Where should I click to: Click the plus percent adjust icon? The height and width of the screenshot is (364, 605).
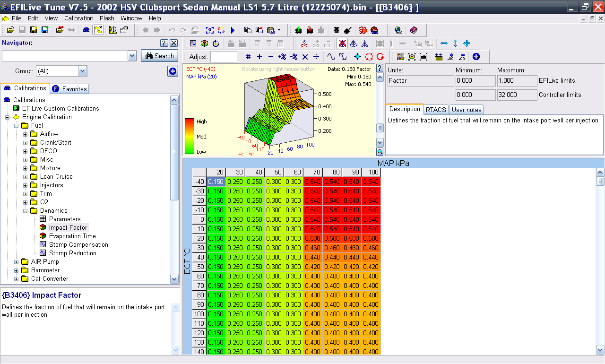pos(282,57)
